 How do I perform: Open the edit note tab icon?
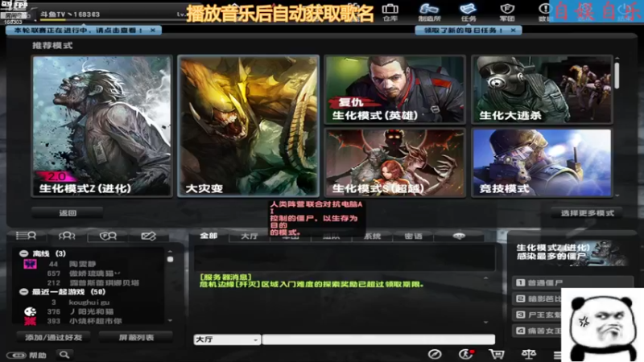click(148, 236)
